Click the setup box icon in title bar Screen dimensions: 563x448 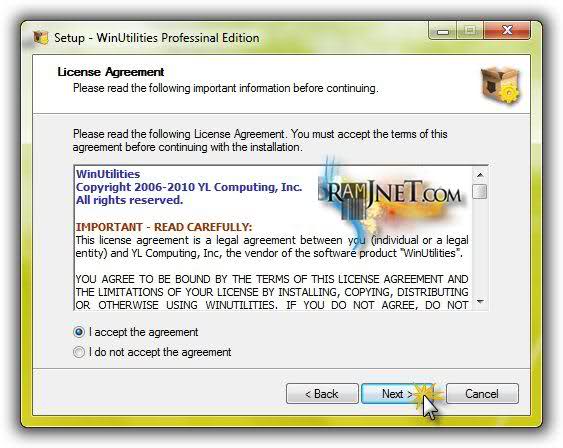pos(41,38)
